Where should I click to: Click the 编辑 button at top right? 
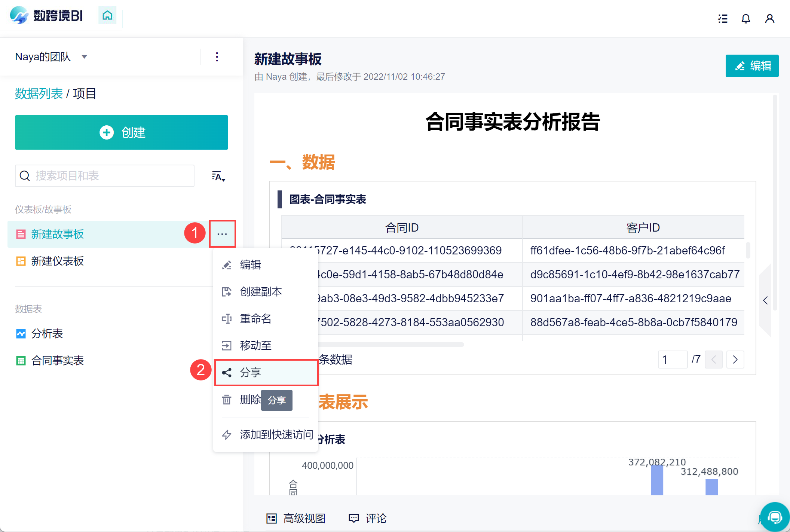pos(752,66)
